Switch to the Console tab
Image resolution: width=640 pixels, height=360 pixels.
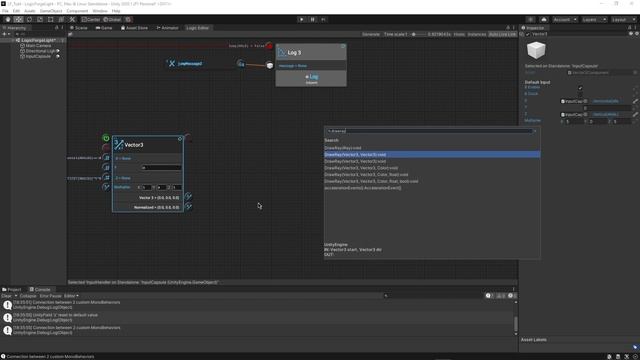click(40, 289)
